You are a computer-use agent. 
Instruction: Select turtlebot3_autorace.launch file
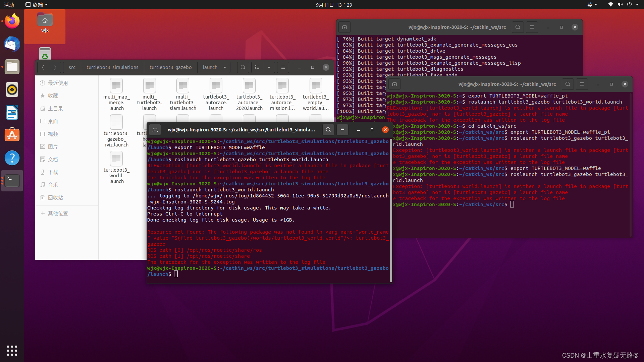216,94
